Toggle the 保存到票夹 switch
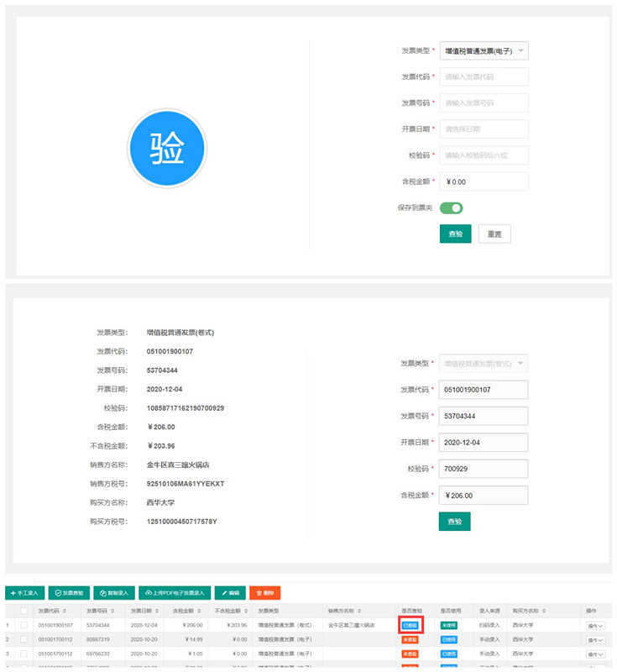The image size is (617, 672). (452, 207)
